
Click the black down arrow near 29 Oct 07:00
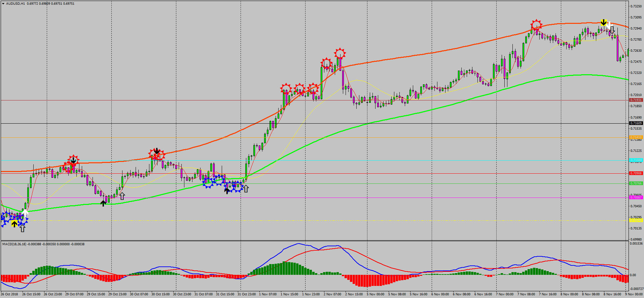(x=73, y=160)
